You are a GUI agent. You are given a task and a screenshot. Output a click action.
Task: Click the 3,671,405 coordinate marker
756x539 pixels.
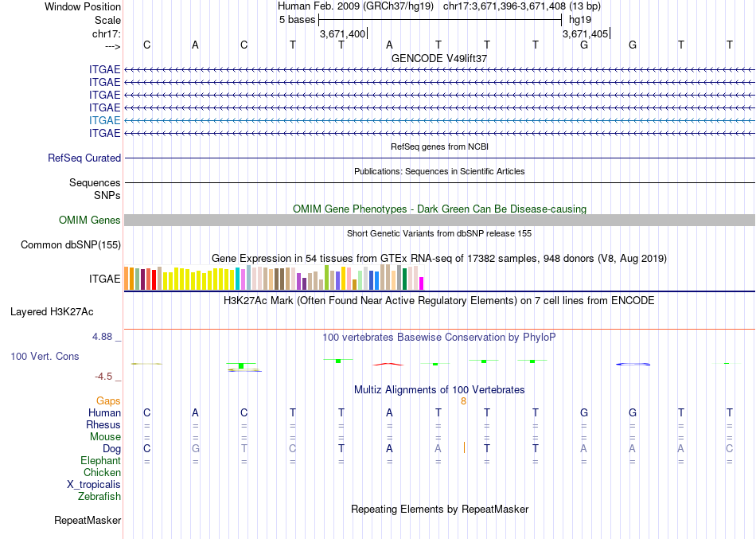tap(586, 33)
